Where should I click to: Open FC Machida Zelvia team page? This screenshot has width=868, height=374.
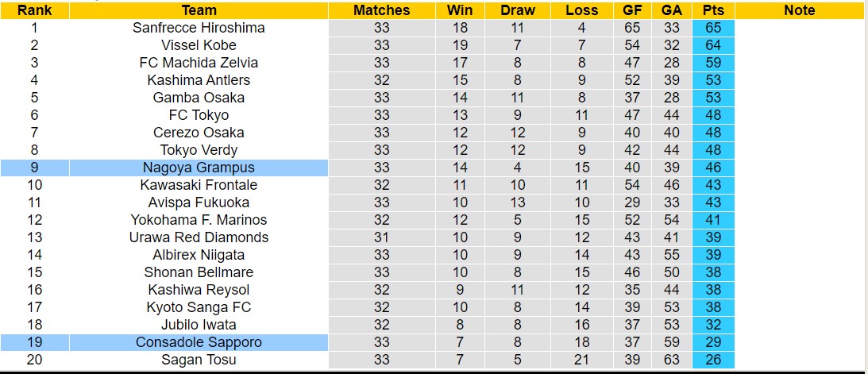coord(199,63)
